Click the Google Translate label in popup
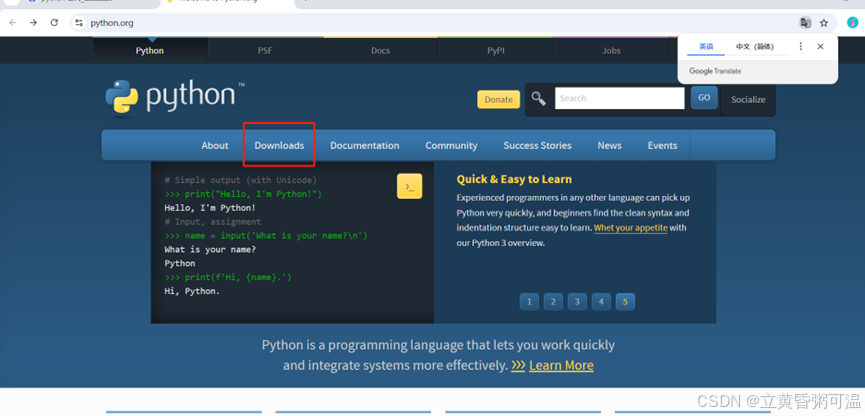 click(715, 71)
